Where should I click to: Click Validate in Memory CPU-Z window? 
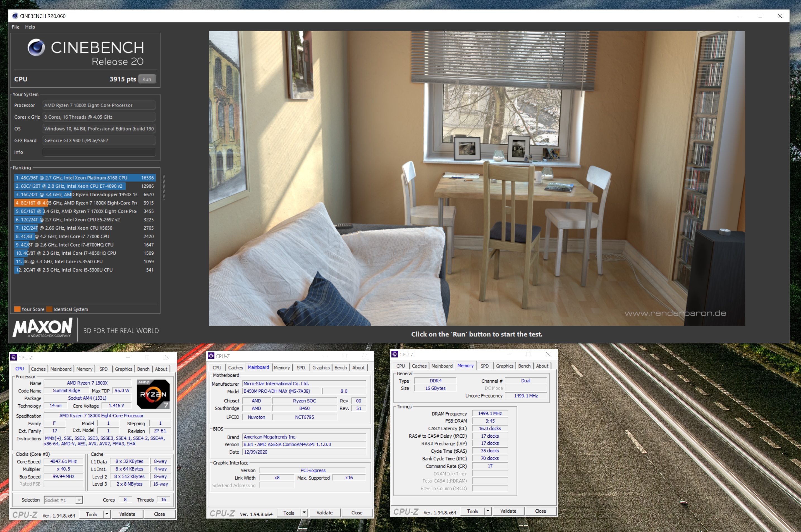click(x=508, y=511)
